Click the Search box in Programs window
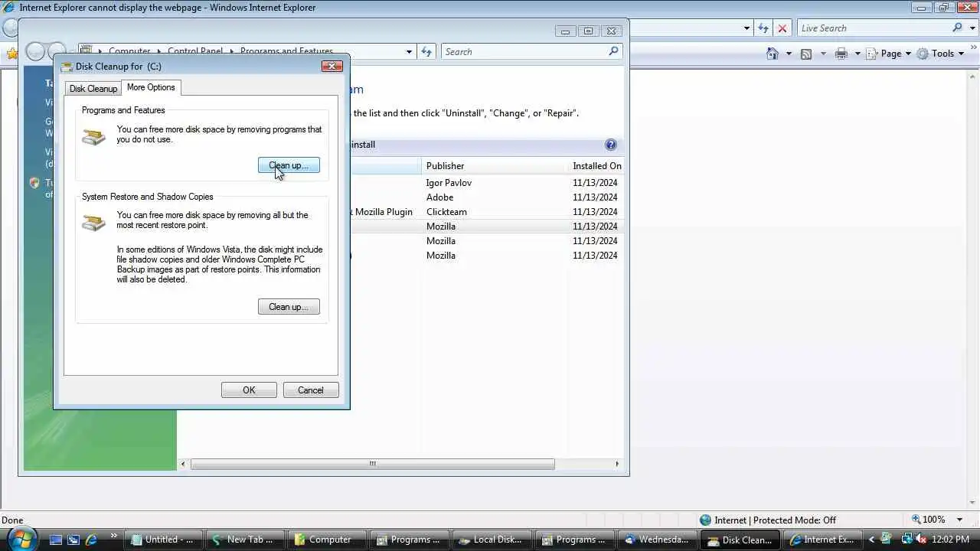Image resolution: width=980 pixels, height=551 pixels. tap(524, 52)
